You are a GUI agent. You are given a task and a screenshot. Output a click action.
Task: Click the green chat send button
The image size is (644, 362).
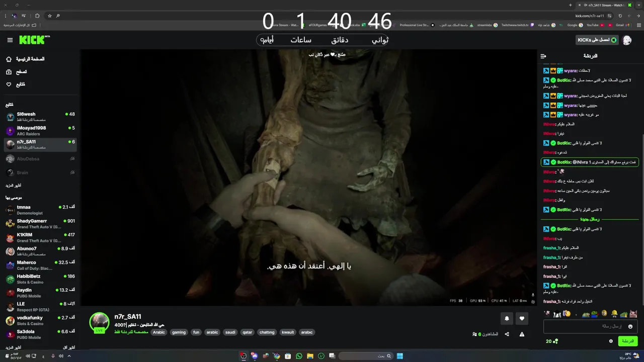pos(627,341)
